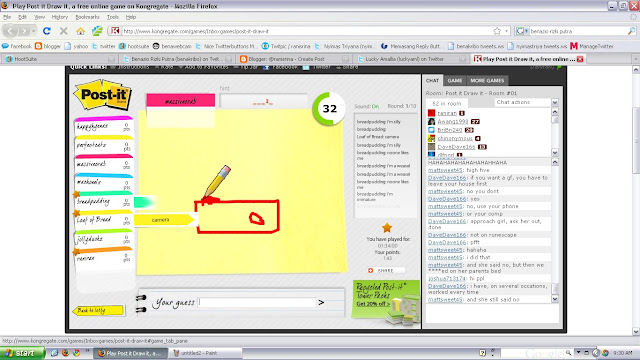The image size is (640, 360).
Task: Submit the guess with the arrow button
Action: tap(321, 302)
